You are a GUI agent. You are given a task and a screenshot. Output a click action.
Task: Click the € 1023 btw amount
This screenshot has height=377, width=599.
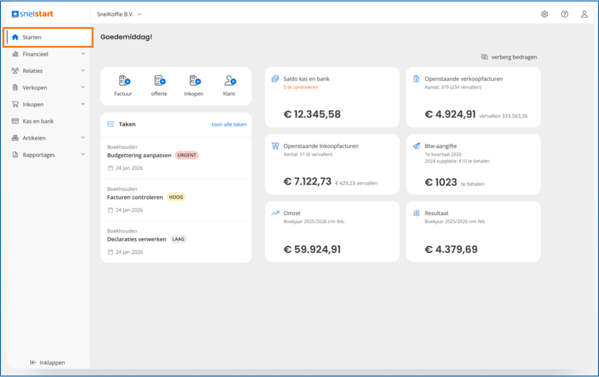pyautogui.click(x=441, y=182)
